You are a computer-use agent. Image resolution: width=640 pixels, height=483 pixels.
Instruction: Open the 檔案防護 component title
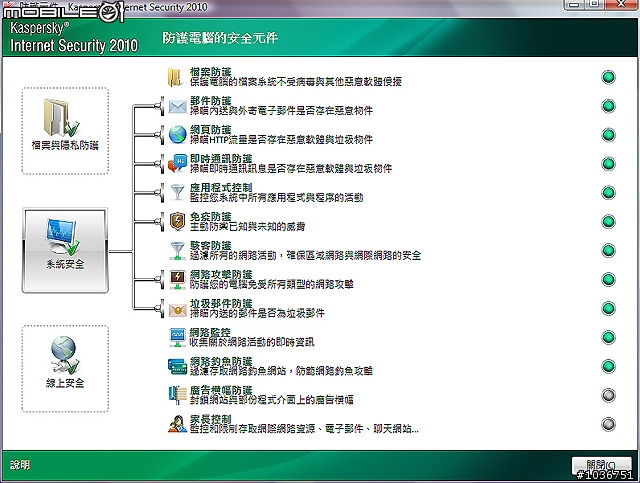(x=210, y=72)
